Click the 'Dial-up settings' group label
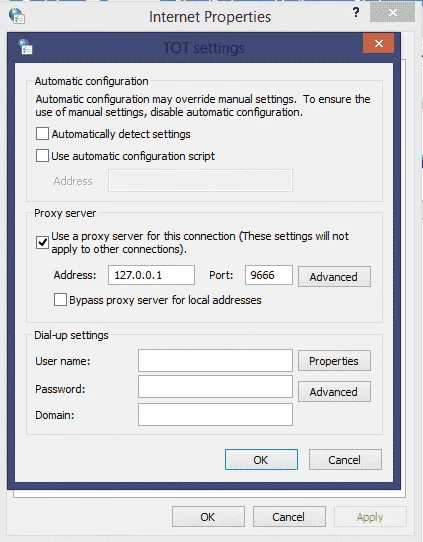This screenshot has height=542, width=423. coord(71,335)
